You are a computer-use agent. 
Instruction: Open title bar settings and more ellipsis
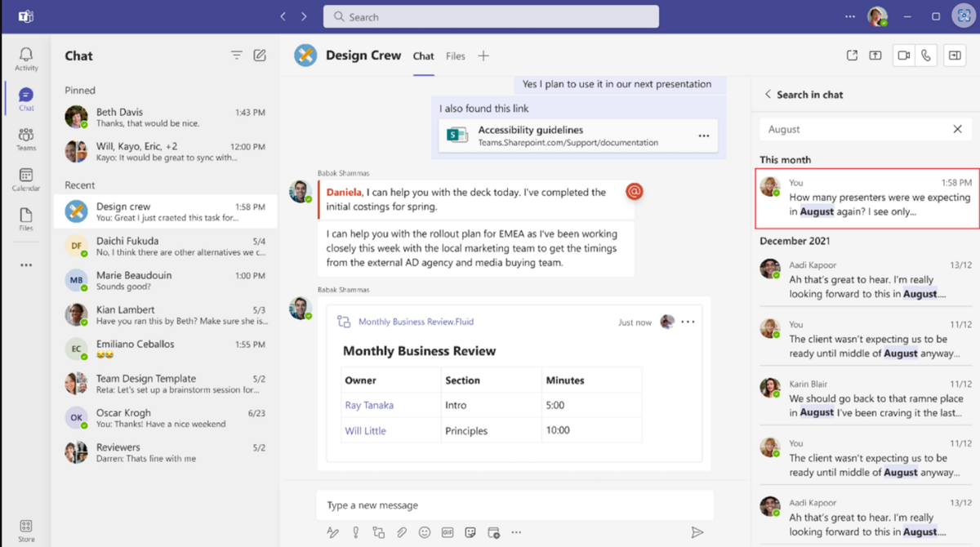[850, 16]
